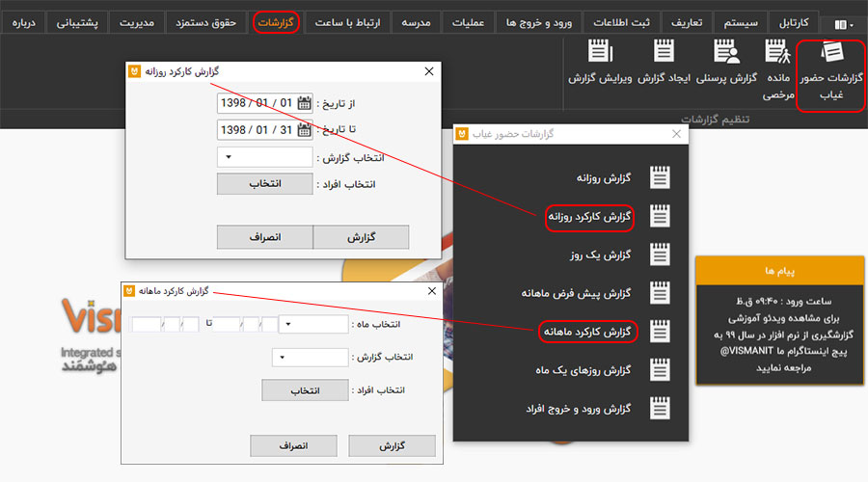Click انصراف button in daily report dialog
This screenshot has height=482, width=868.
pos(264,237)
